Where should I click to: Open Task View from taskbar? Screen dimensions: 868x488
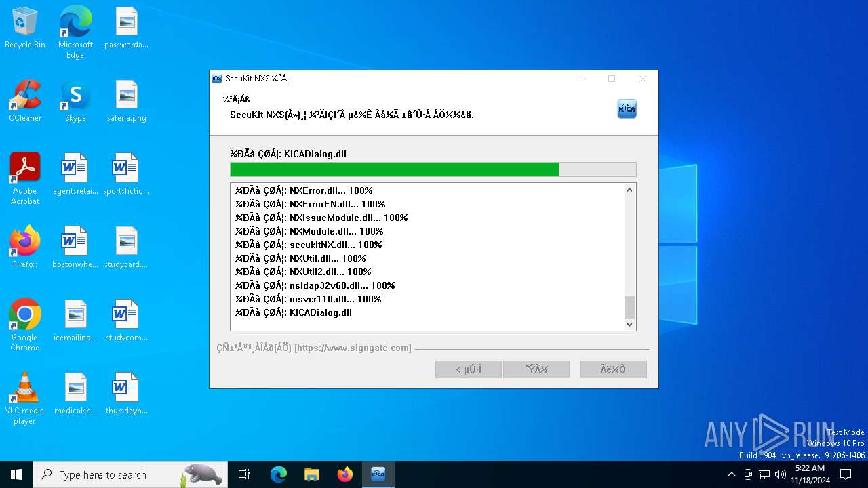click(x=244, y=474)
